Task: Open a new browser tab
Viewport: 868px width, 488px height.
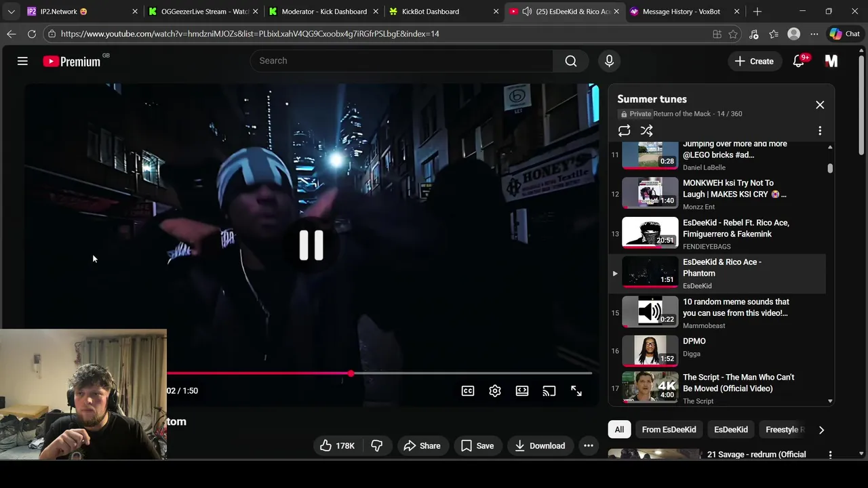Action: pos(757,12)
